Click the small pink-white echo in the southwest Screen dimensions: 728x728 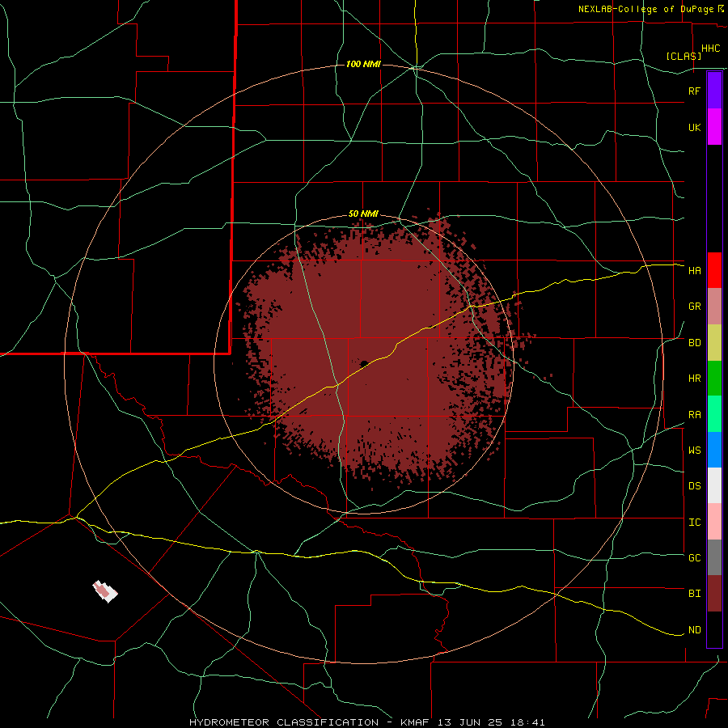coord(105,591)
